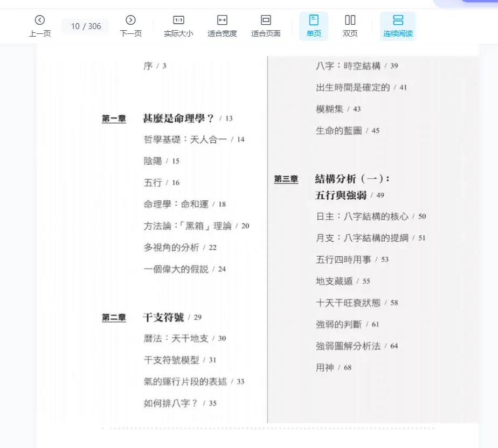Click contents entry 用神 page 68
The image size is (498, 448).
325,368
